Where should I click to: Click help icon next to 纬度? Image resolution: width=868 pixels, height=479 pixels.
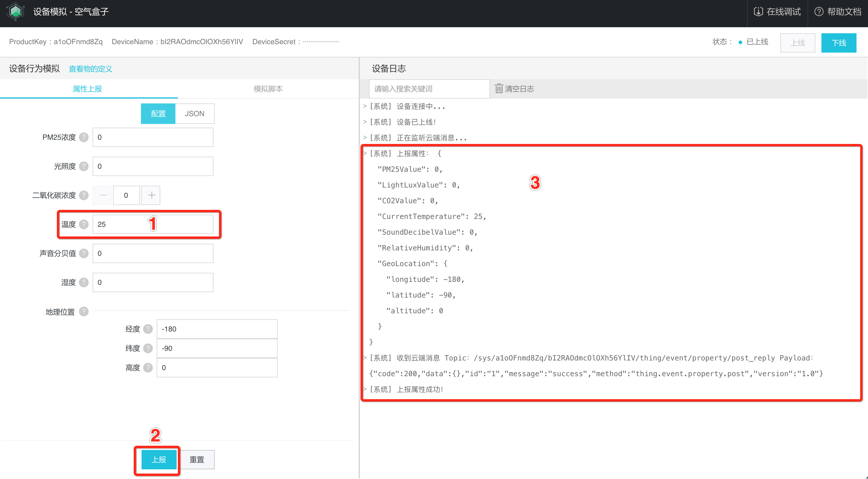coord(148,348)
